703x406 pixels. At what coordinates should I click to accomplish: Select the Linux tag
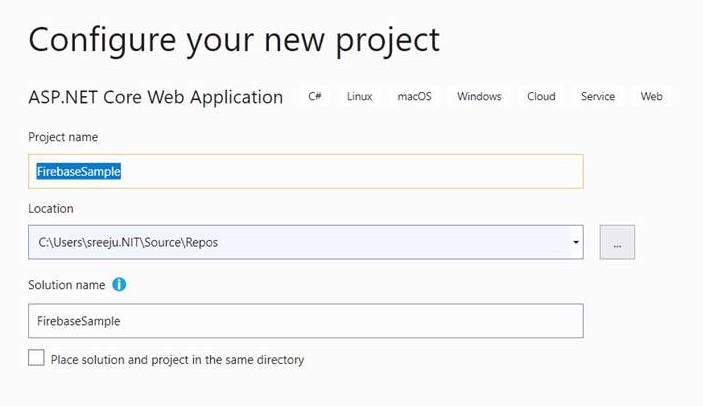360,97
